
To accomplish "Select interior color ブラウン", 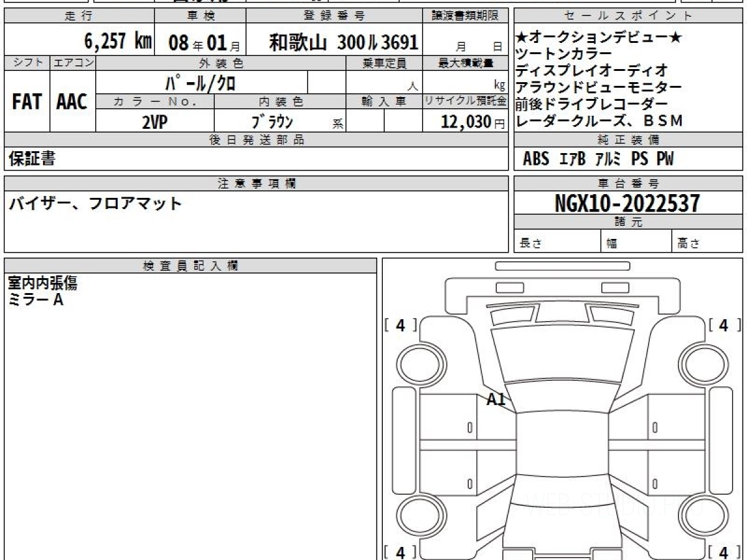I will point(271,122).
